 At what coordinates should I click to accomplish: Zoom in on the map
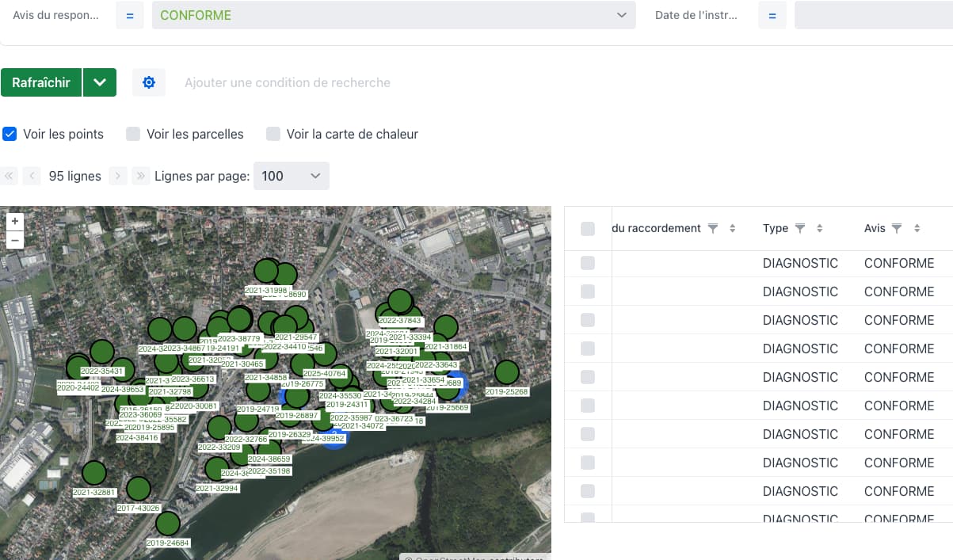click(x=14, y=221)
